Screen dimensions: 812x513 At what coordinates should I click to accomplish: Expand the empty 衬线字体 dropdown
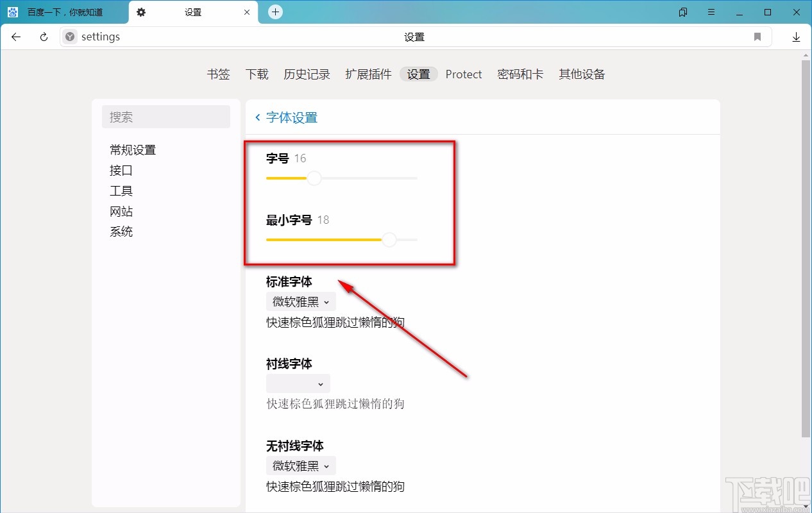tap(298, 383)
